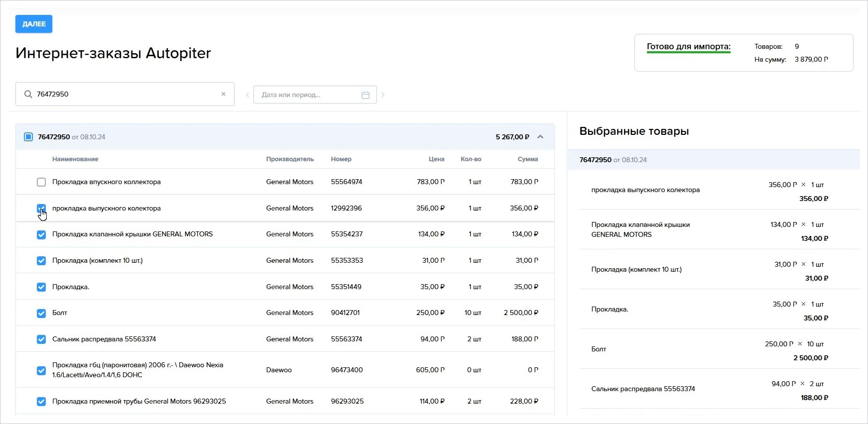Select the Наименование column header

click(x=75, y=159)
